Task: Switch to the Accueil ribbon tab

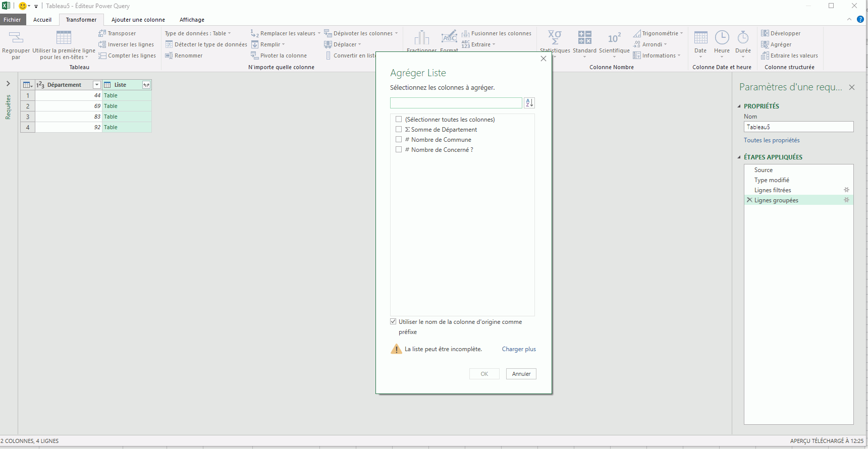Action: 42,20
